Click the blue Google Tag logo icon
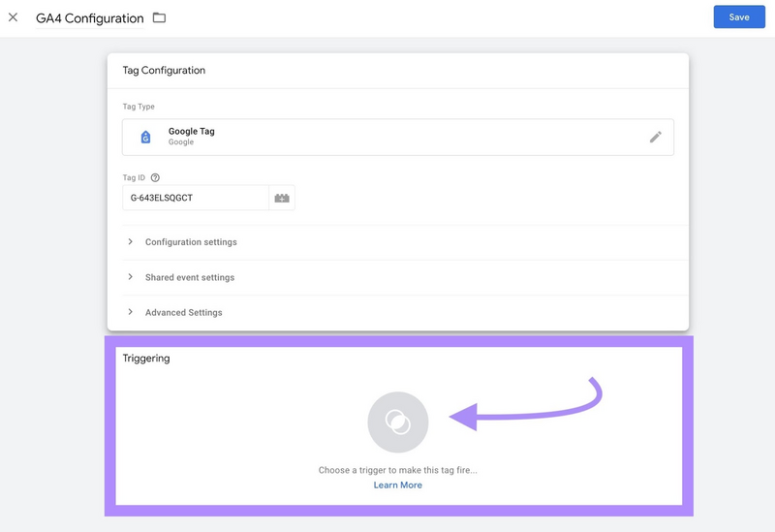The image size is (775, 532). pos(145,137)
